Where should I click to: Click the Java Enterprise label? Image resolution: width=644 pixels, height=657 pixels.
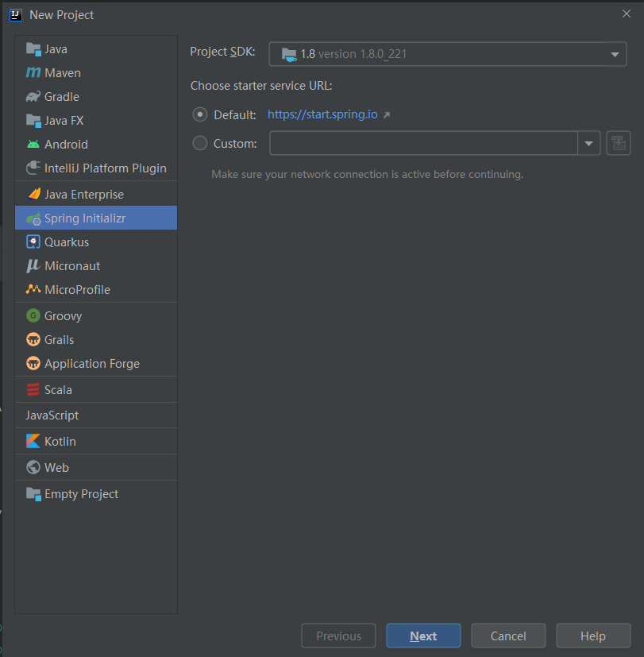tap(84, 195)
